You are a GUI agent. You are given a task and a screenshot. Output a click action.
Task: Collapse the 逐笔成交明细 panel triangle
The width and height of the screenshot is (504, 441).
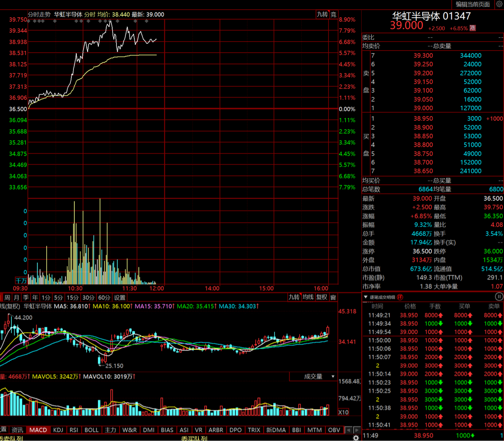pos(366,297)
